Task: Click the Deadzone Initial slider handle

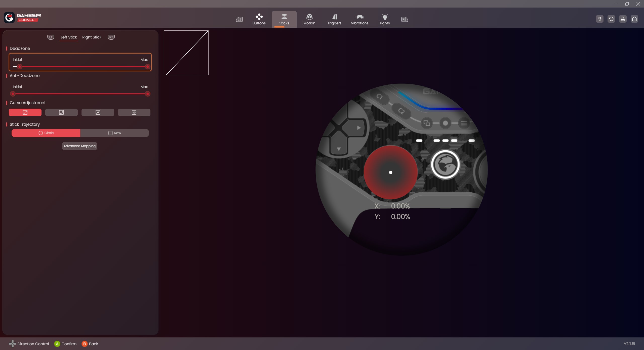Action: (x=20, y=67)
